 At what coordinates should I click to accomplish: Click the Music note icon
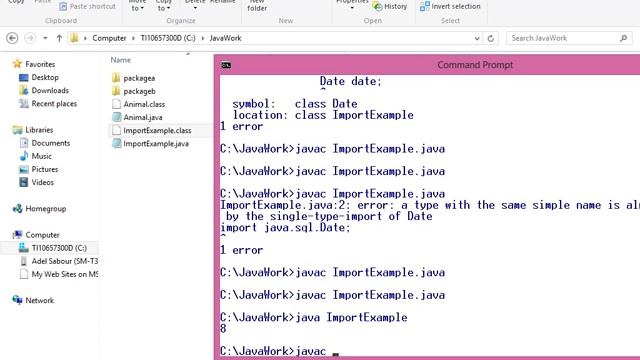pyautogui.click(x=24, y=156)
